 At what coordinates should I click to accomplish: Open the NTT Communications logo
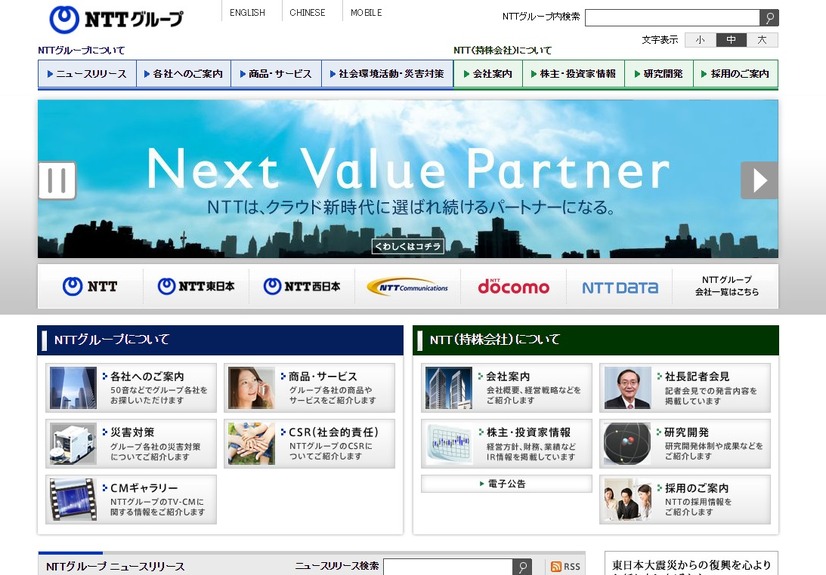pos(408,286)
